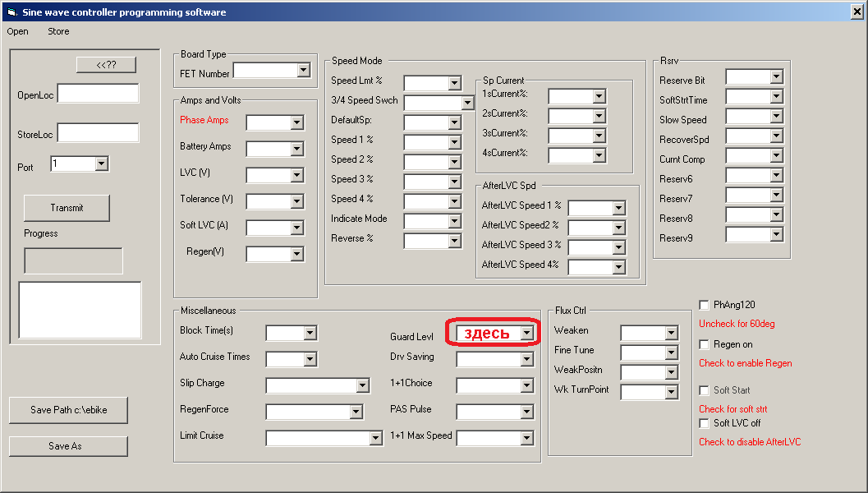The image size is (868, 493).
Task: Click the application icon in title bar
Action: (x=11, y=12)
